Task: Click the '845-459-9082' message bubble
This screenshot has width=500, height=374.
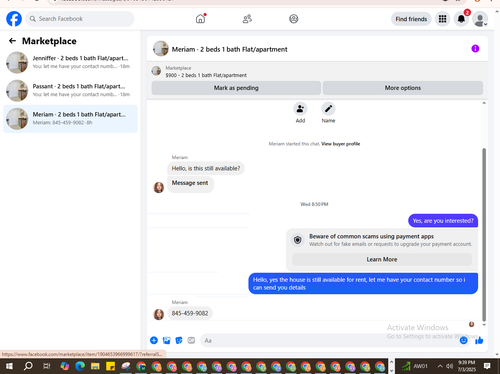Action: point(190,313)
